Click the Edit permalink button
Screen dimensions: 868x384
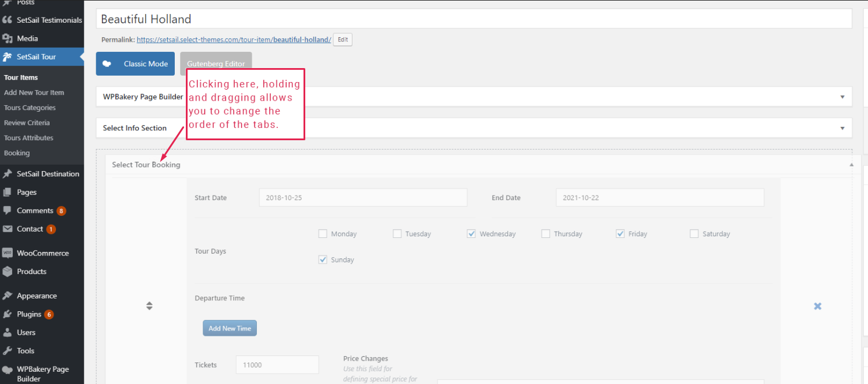[x=343, y=40]
